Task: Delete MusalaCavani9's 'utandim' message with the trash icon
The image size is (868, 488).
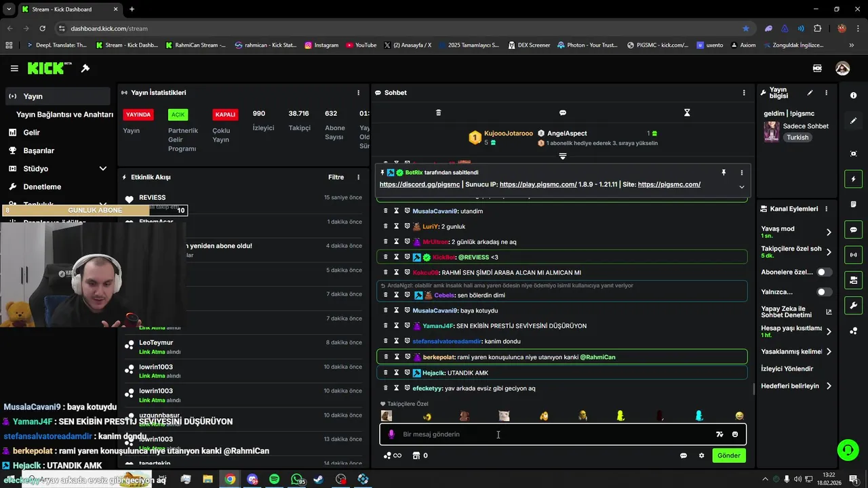Action: pos(386,211)
